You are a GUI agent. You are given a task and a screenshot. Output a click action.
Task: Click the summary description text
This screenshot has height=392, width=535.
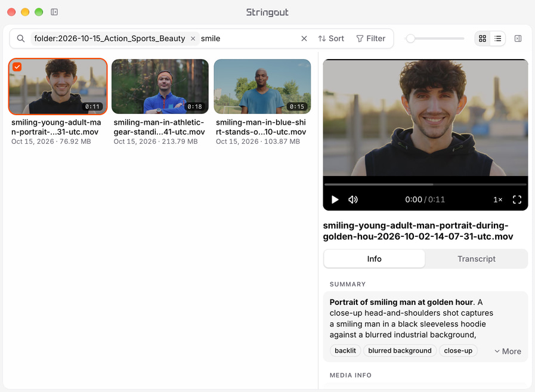click(x=412, y=318)
